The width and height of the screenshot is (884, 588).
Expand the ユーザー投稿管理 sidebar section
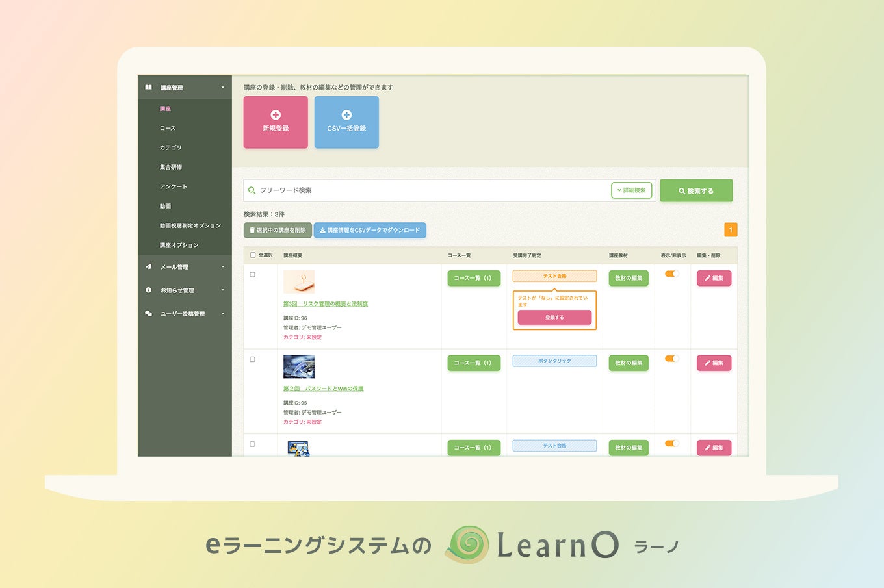tap(185, 314)
